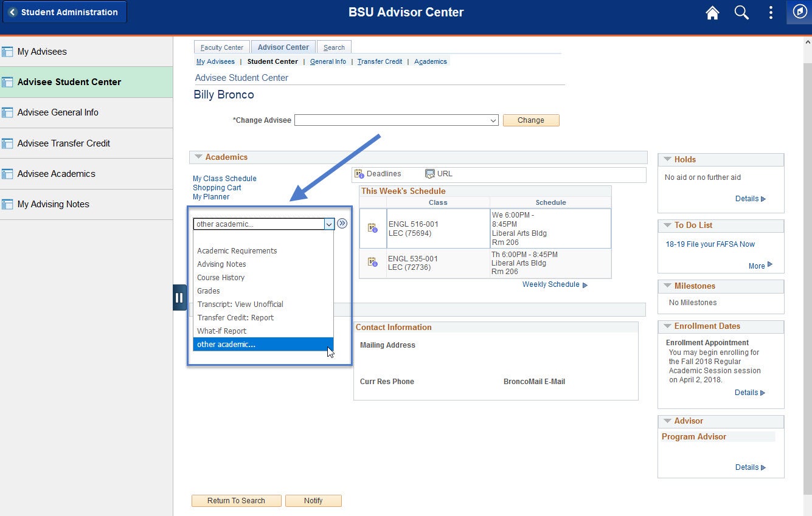812x516 pixels.
Task: Open the My Planner link
Action: (x=211, y=197)
